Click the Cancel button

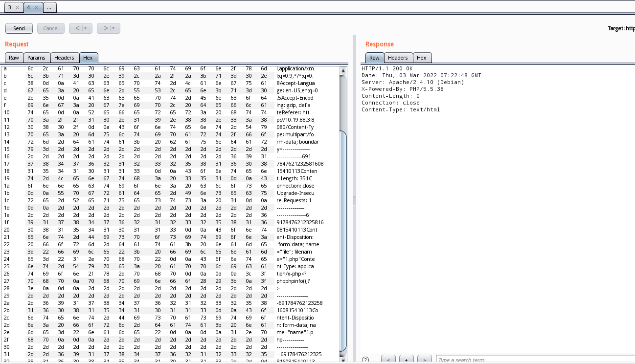[51, 28]
